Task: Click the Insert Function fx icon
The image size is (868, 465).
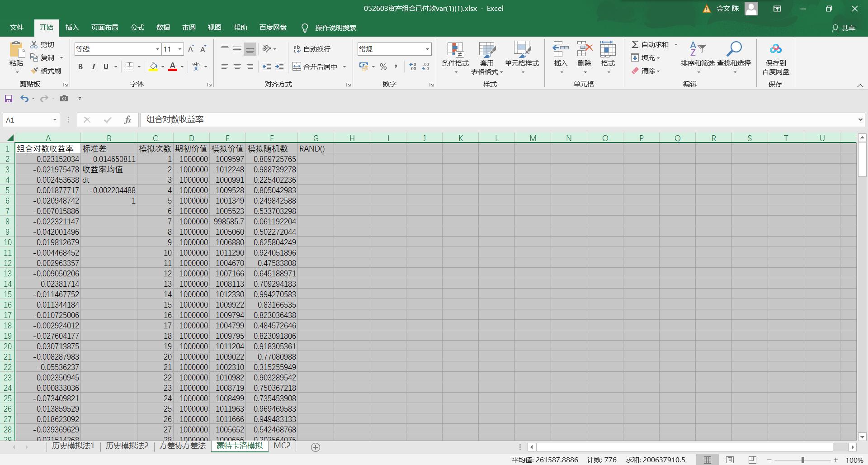Action: pos(127,120)
